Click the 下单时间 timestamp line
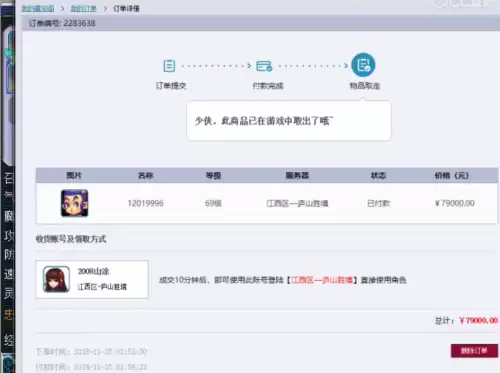 click(x=91, y=352)
